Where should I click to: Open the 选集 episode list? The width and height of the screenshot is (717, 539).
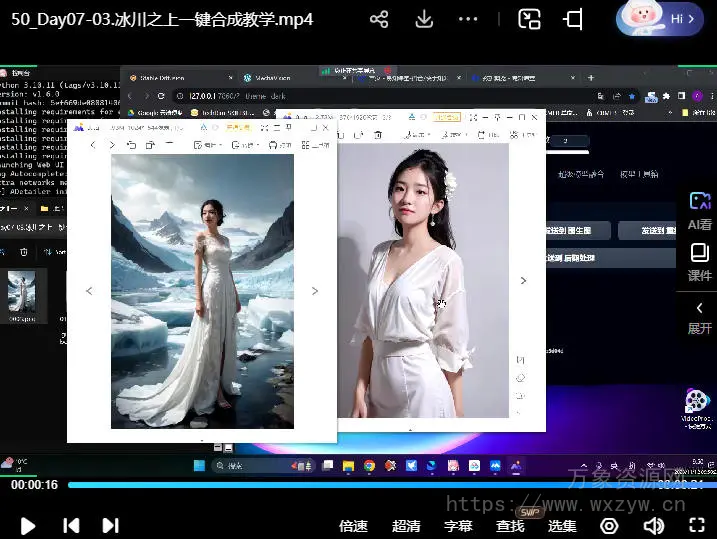tap(562, 526)
